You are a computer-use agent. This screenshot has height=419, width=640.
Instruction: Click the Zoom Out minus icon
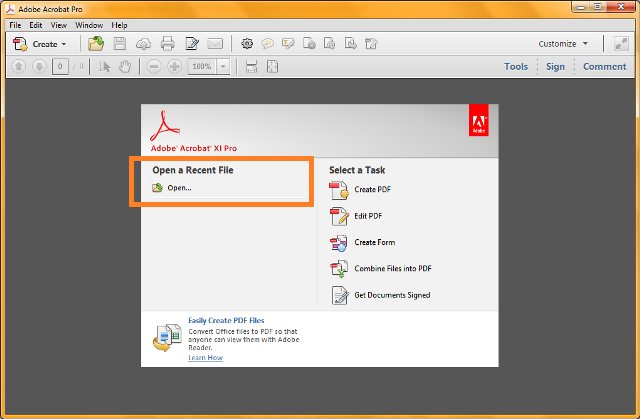pyautogui.click(x=154, y=67)
